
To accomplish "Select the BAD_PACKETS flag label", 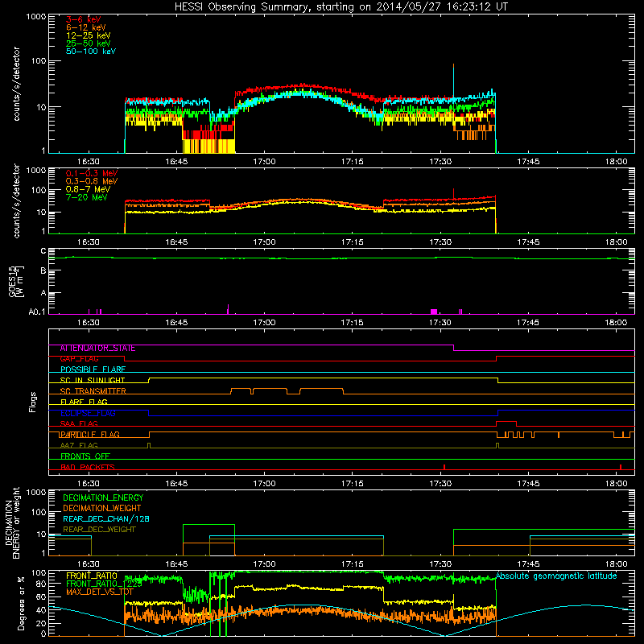I will pyautogui.click(x=88, y=467).
